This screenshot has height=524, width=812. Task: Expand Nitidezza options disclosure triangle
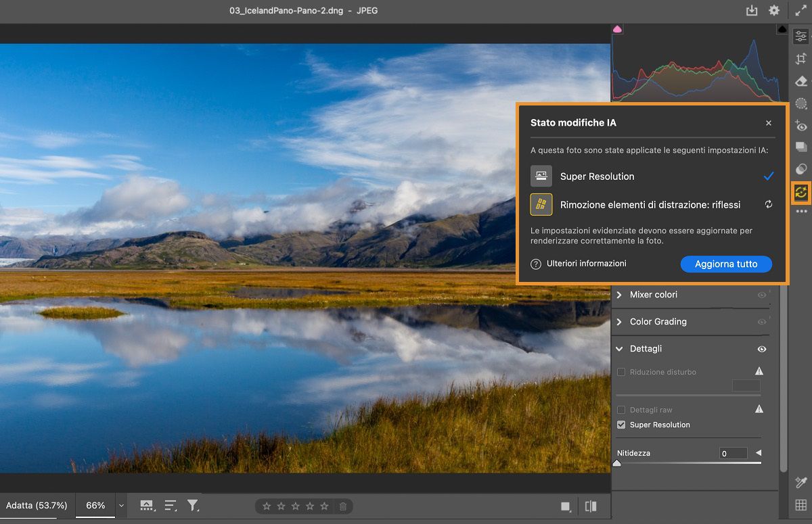click(x=759, y=453)
